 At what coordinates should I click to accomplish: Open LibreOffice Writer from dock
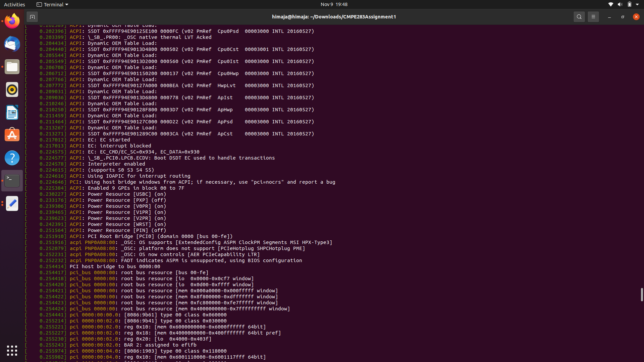(12, 113)
